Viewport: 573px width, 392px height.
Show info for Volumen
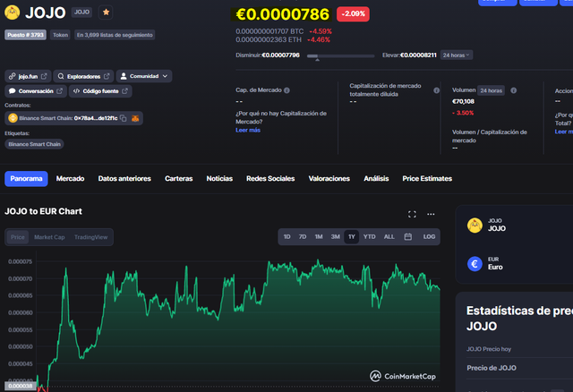coord(513,90)
